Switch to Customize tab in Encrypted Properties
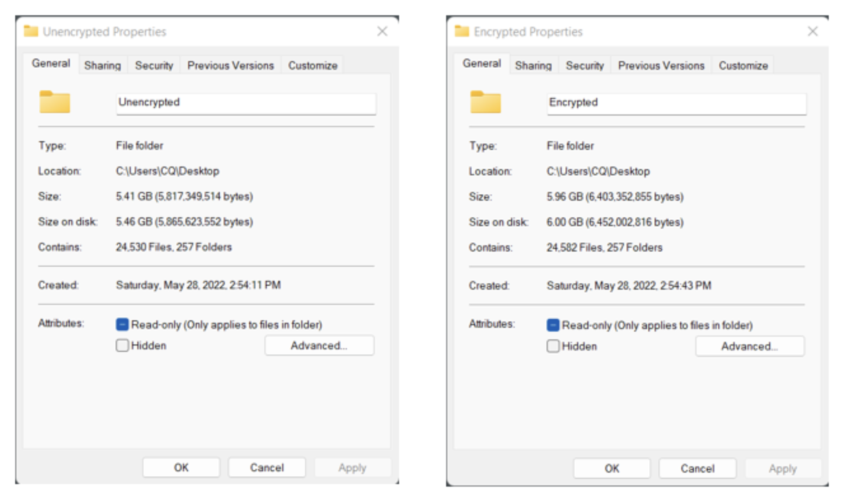The image size is (846, 504). (x=743, y=65)
